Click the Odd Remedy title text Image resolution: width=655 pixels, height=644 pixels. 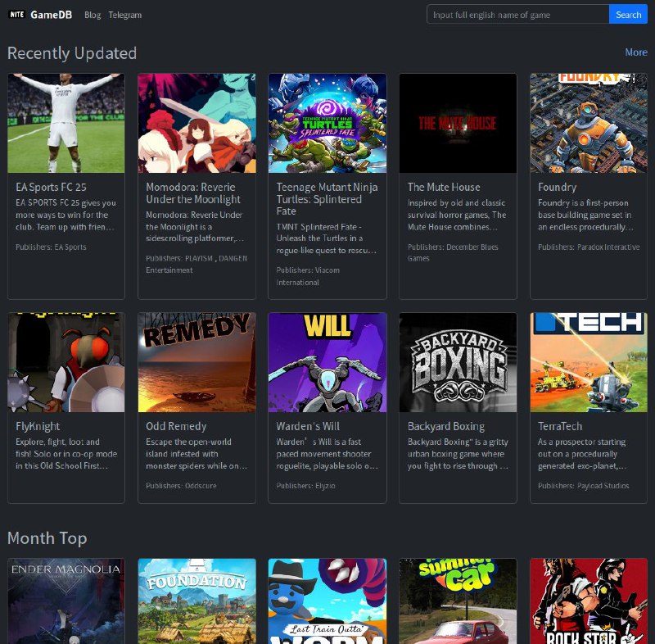coord(176,426)
